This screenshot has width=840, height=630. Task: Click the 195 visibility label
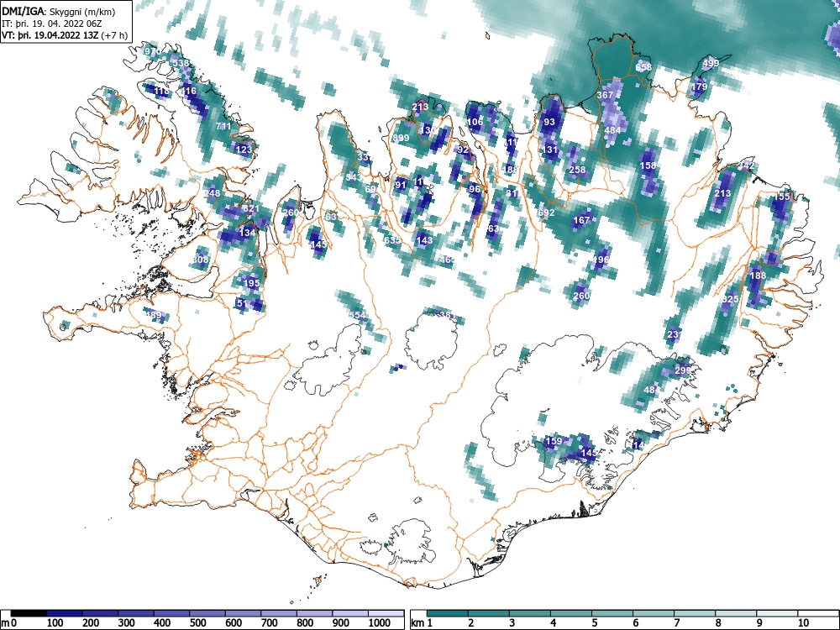tap(251, 283)
